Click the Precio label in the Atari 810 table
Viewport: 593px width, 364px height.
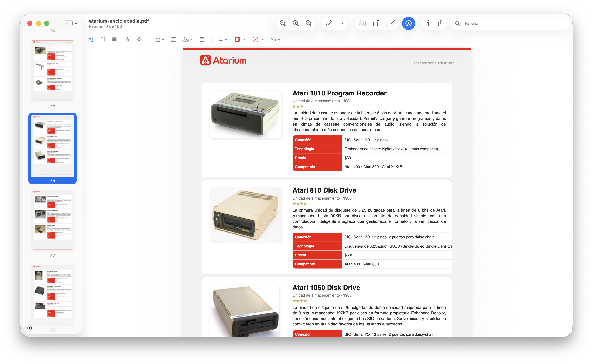(x=301, y=255)
